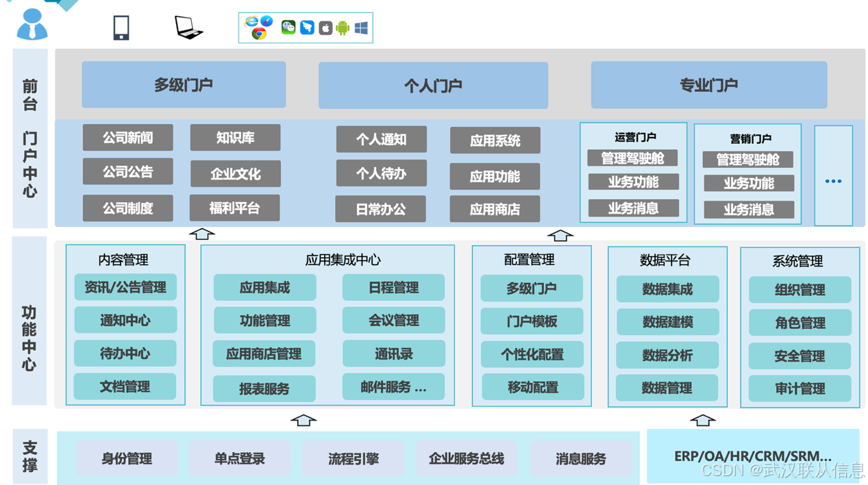This screenshot has width=868, height=485.
Task: Click the up arrow below 福利平台
Action: click(202, 234)
